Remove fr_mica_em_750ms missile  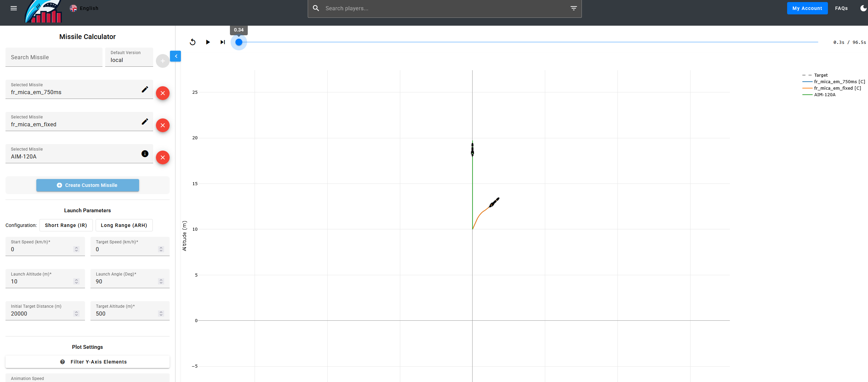(x=163, y=93)
